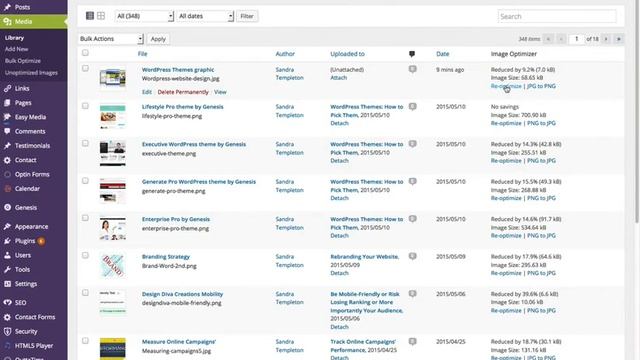
Task: Open the Enterprise Pro by Genesis thumbnail
Action: tap(113, 228)
